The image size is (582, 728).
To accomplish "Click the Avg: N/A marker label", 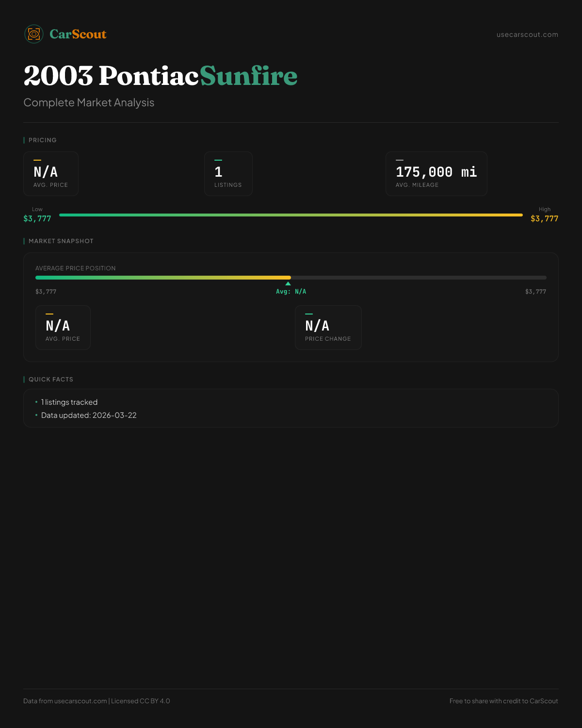I will [291, 292].
